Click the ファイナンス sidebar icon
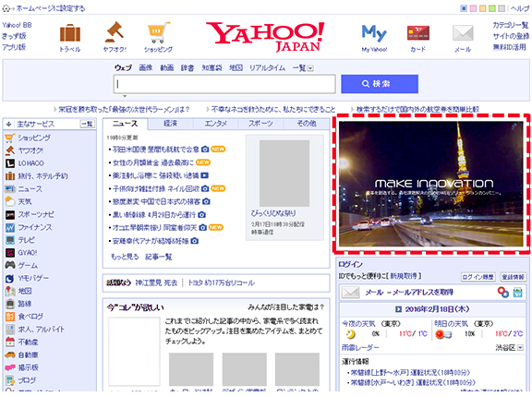 [x=10, y=227]
